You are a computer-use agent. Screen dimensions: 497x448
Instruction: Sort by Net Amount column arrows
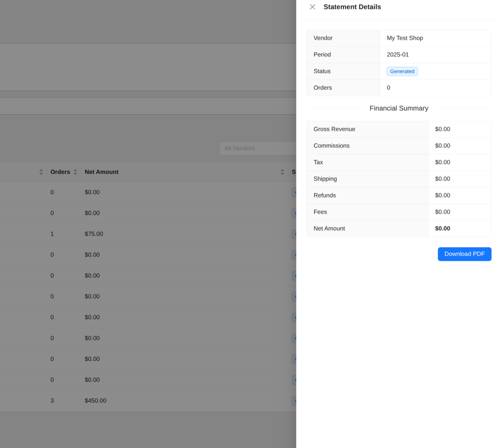click(x=282, y=172)
